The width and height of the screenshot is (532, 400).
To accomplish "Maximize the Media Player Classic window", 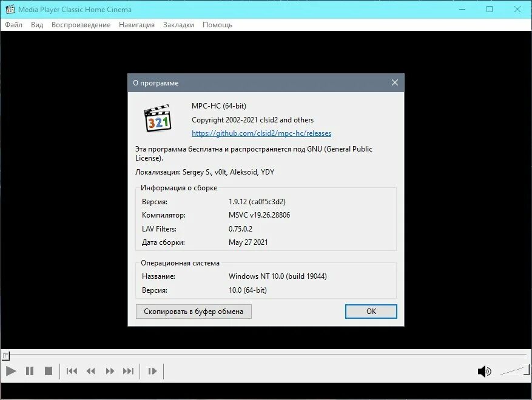I will 490,9.
